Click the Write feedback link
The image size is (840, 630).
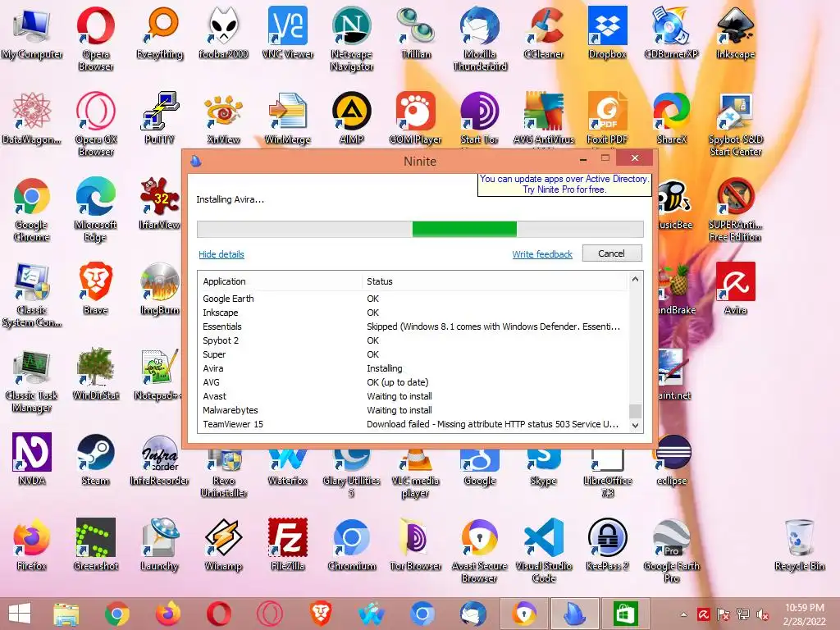[x=542, y=254]
